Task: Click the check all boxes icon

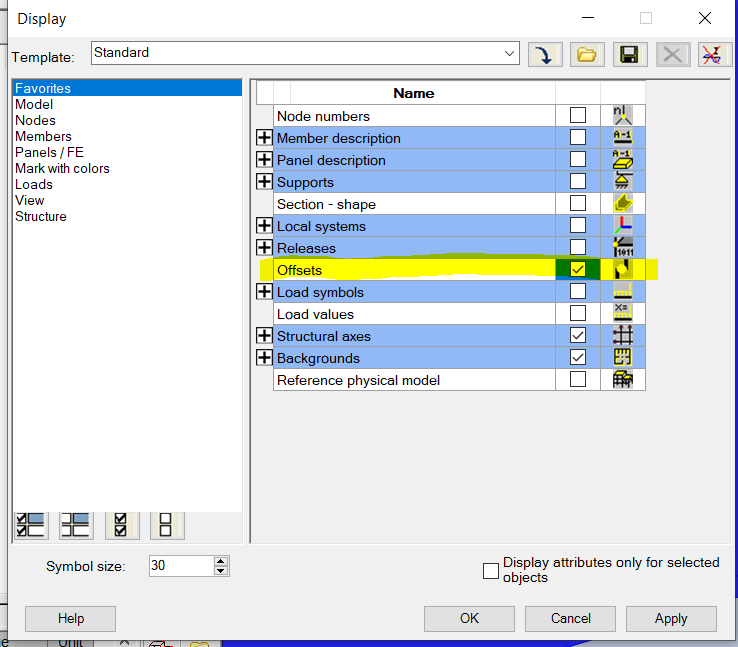Action: (121, 525)
